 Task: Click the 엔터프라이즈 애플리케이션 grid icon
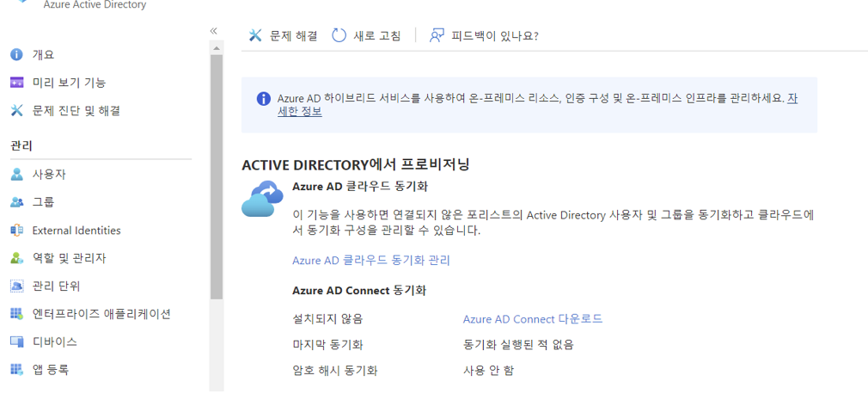[x=17, y=314]
